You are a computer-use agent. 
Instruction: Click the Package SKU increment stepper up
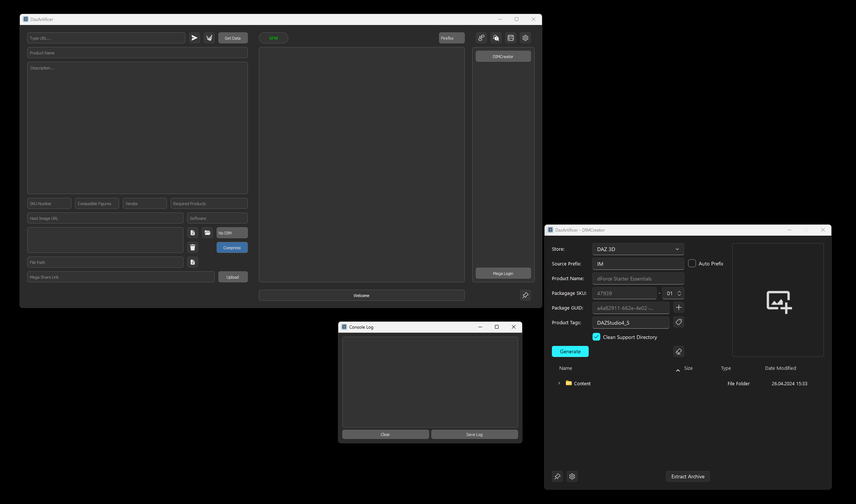click(679, 292)
